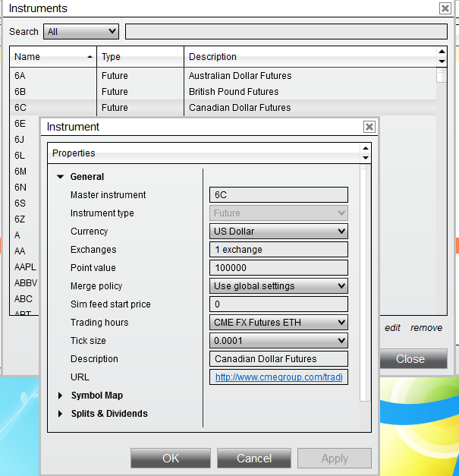Click the remove link in Instruments window
The width and height of the screenshot is (459, 476).
pos(426,328)
